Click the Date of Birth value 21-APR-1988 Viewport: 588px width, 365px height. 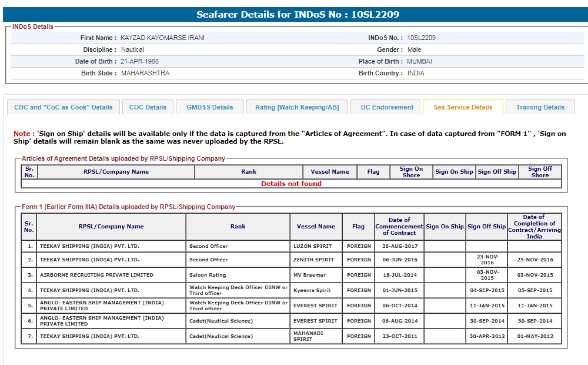pos(139,61)
